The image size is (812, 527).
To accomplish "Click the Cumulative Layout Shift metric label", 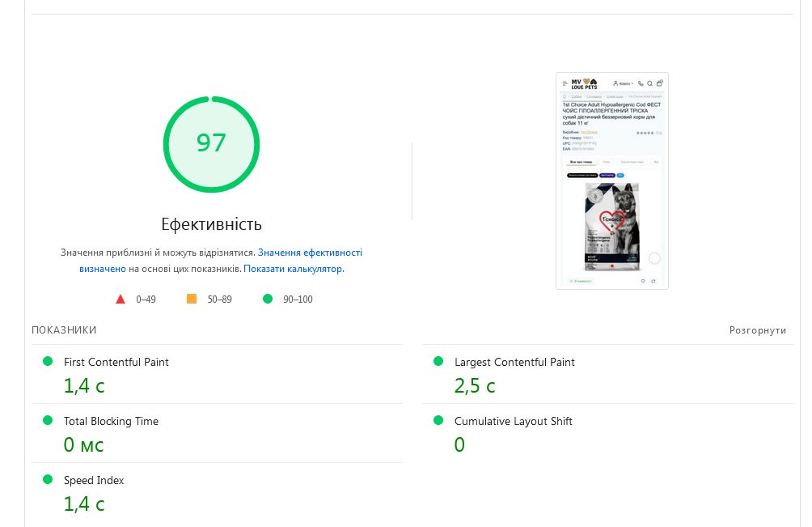I will (514, 421).
